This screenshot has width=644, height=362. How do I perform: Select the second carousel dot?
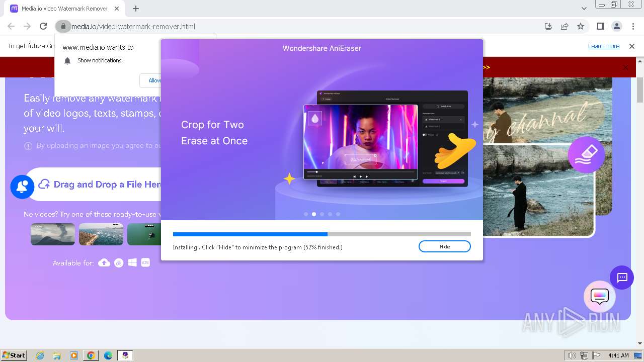[314, 214]
